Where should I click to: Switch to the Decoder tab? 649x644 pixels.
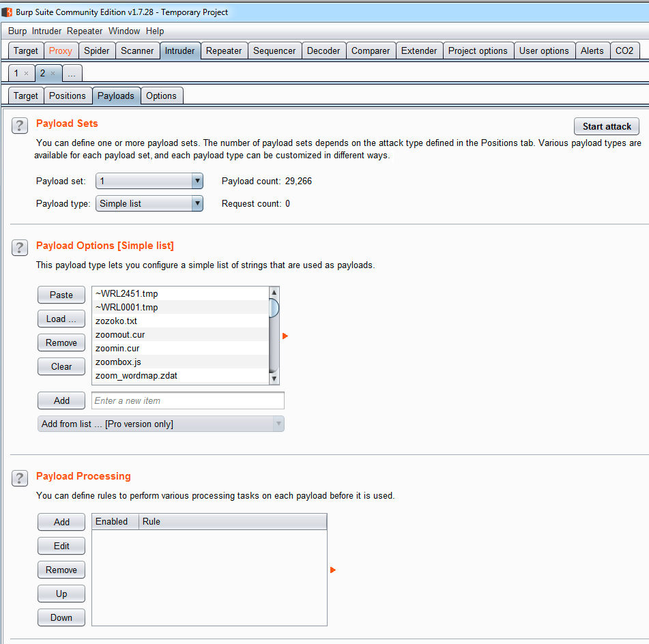[323, 50]
